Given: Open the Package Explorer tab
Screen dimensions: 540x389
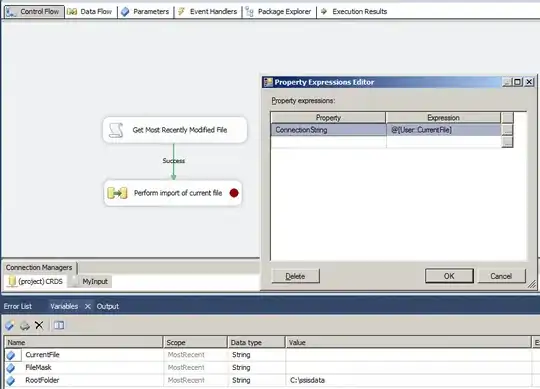Looking at the screenshot, I should 279,12.
